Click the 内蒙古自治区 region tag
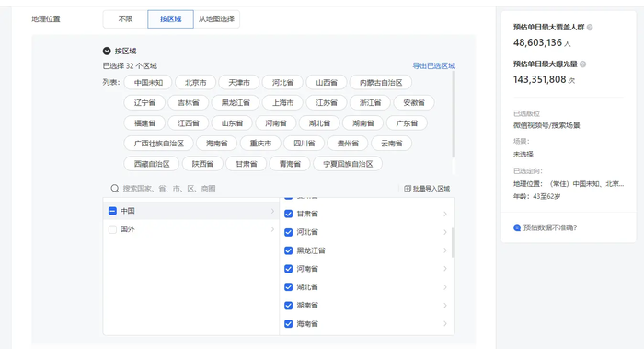644x349 pixels. pos(381,83)
